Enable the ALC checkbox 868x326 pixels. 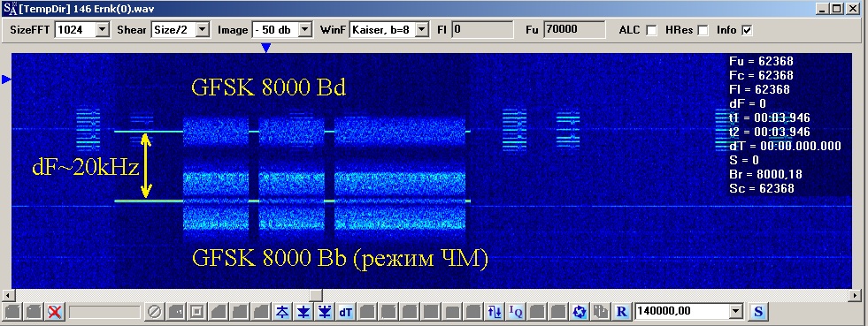point(651,30)
